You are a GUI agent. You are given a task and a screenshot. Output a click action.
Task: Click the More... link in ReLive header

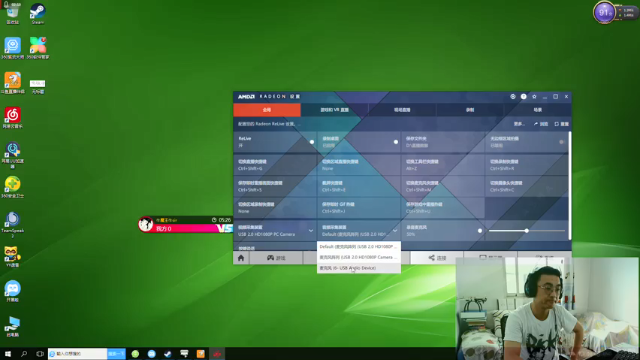519,124
